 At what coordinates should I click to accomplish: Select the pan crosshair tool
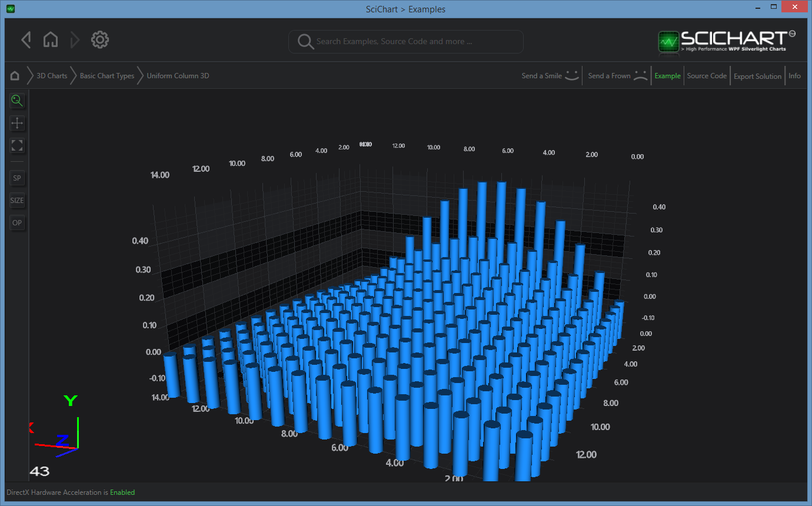[x=17, y=123]
